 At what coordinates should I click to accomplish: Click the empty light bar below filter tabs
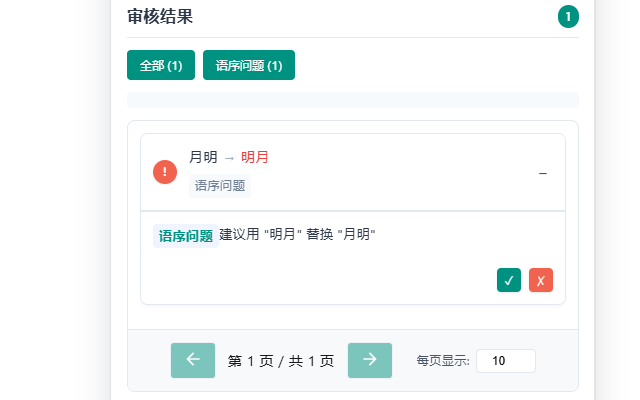coord(353,100)
